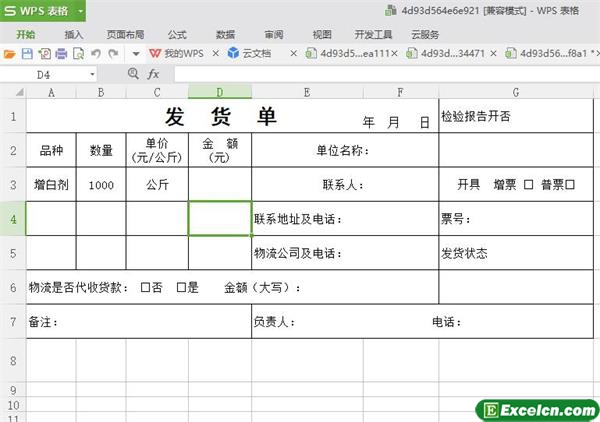
Task: Select the 负责人 cell
Action: tap(422, 321)
